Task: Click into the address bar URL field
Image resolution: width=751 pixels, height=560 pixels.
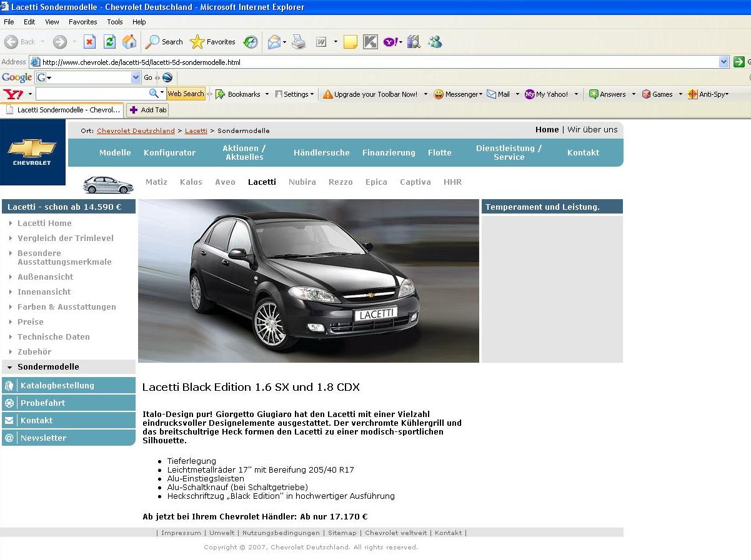Action: [x=380, y=62]
